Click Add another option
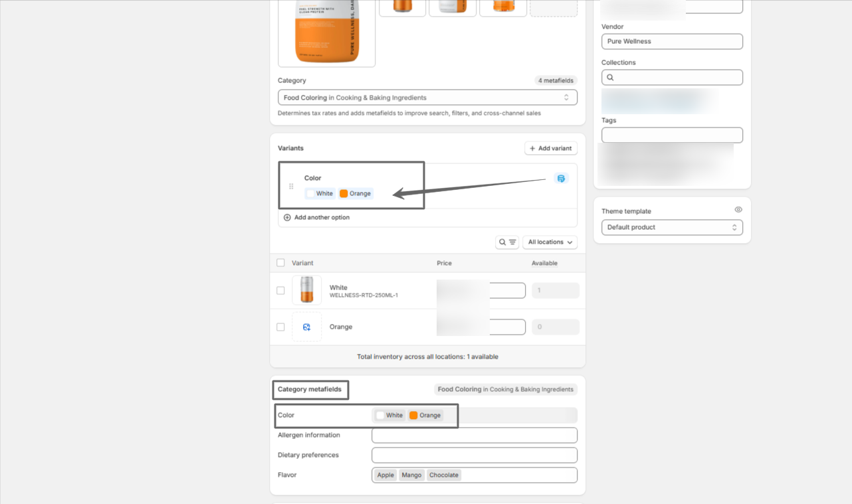The width and height of the screenshot is (852, 504). coord(316,217)
